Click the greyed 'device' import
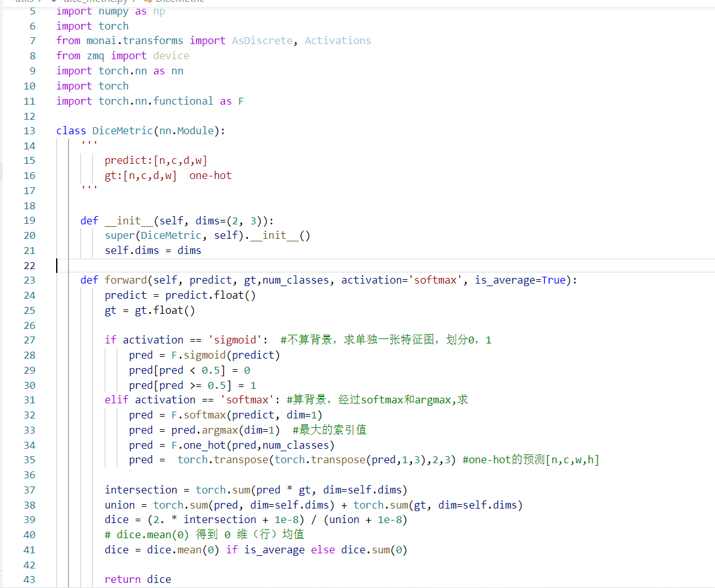This screenshot has height=588, width=715. pos(171,55)
